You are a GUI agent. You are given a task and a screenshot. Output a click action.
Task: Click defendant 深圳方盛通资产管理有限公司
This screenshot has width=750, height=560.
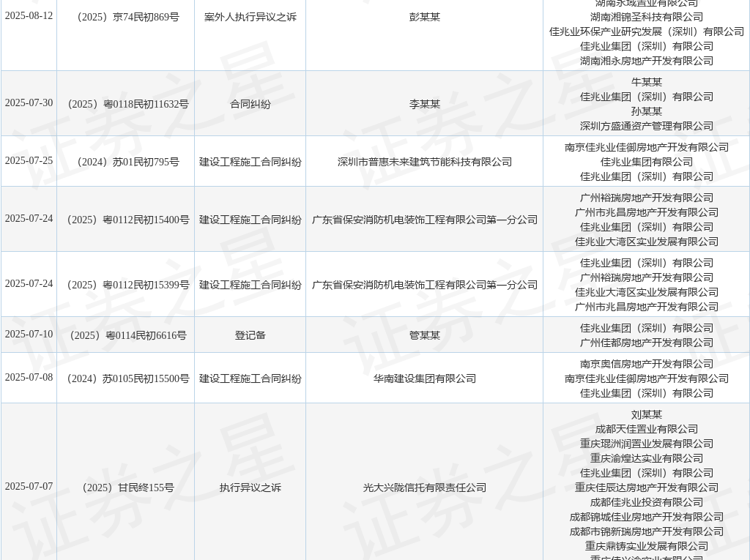click(646, 126)
